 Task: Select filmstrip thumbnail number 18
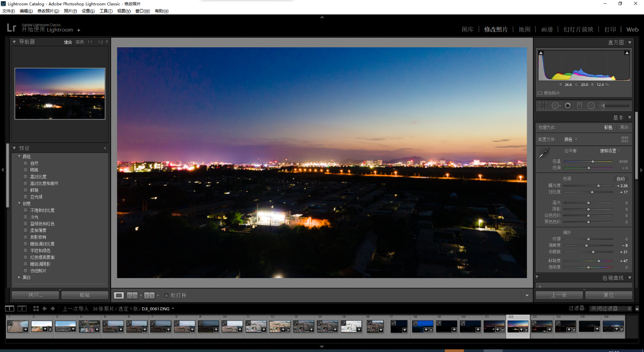(x=422, y=326)
